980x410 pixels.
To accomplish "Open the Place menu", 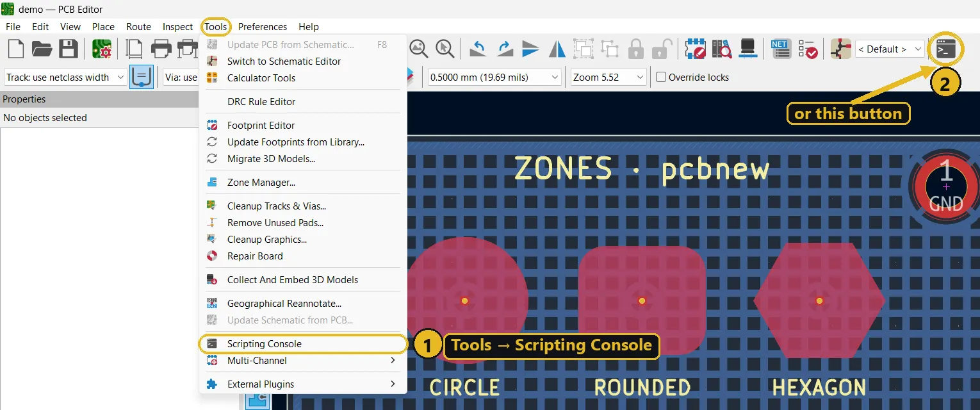I will click(x=103, y=27).
